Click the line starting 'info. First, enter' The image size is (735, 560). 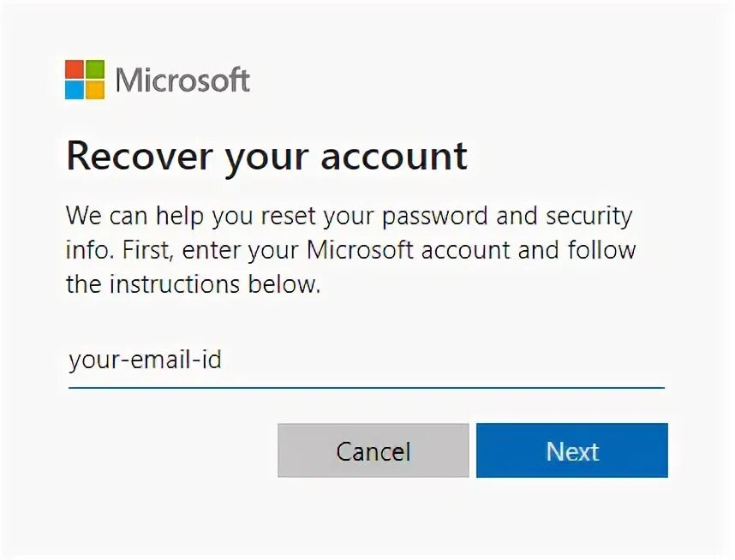click(350, 250)
